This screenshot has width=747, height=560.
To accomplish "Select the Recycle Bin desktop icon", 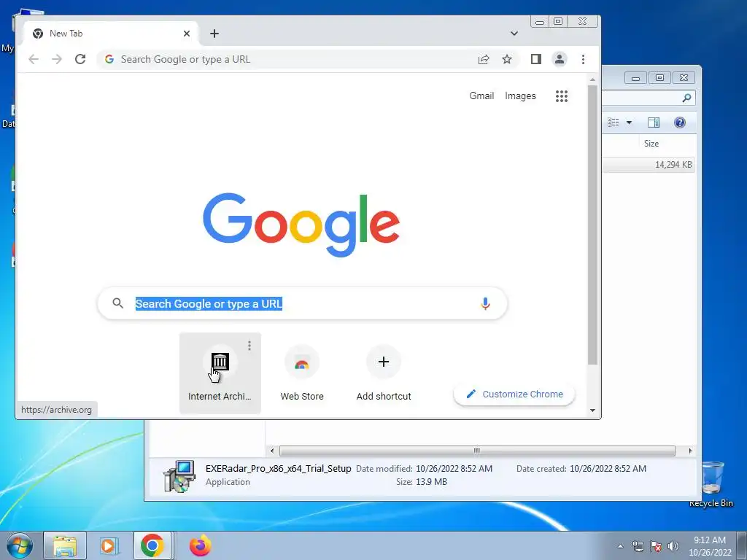I will pos(711,484).
